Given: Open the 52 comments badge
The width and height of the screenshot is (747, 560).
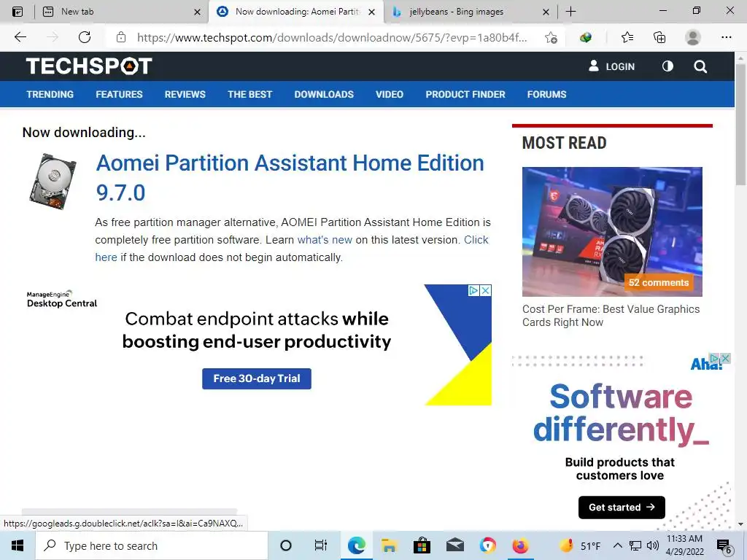Looking at the screenshot, I should tap(659, 282).
